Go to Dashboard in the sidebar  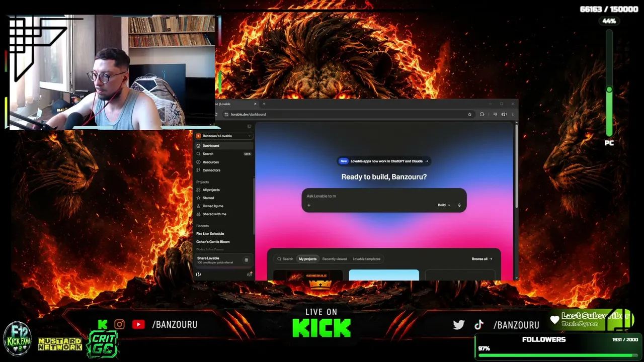point(223,146)
